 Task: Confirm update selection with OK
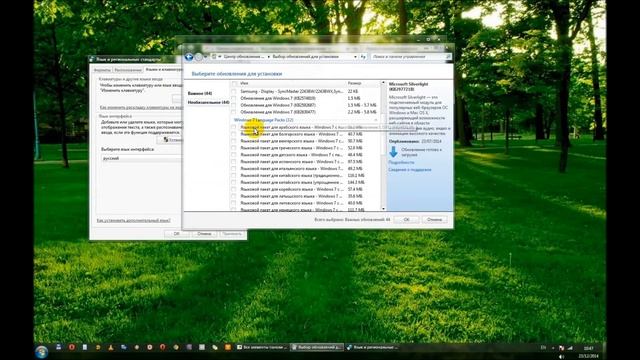click(x=406, y=220)
